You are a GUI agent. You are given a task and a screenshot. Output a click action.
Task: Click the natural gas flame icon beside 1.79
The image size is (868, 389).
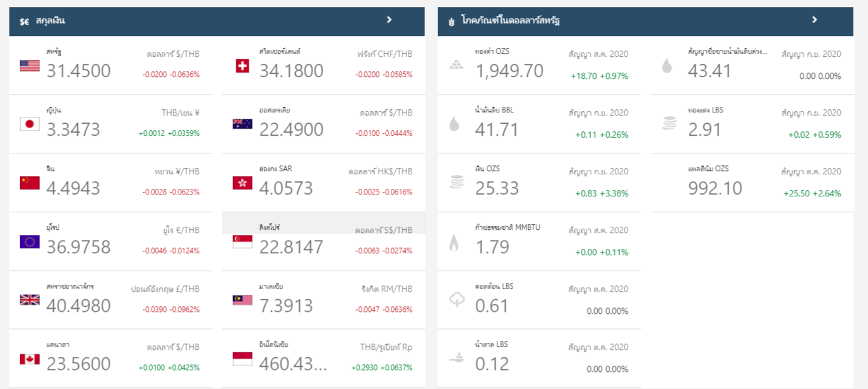pos(454,242)
